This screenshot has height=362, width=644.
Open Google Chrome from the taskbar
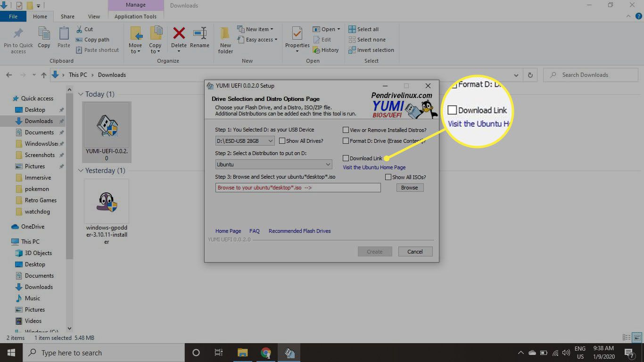tap(266, 353)
